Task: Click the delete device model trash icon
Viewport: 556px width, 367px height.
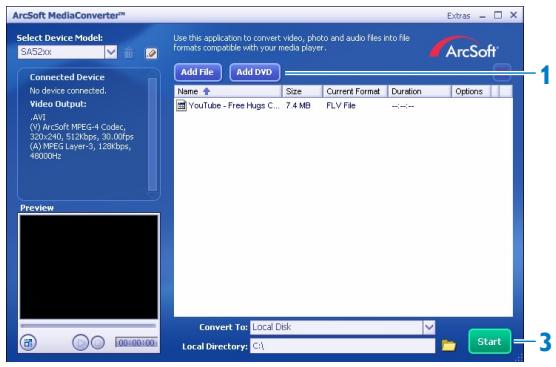Action: 129,53
